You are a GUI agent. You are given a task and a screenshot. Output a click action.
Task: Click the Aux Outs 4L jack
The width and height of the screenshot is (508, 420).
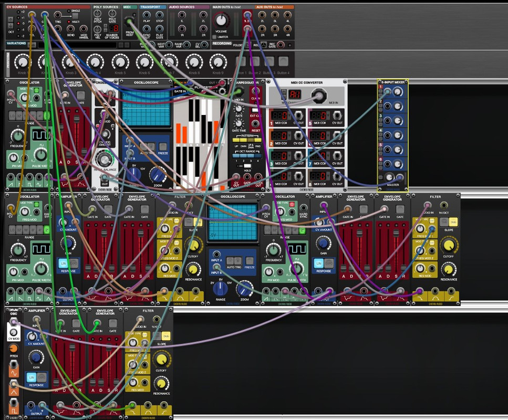[287, 15]
